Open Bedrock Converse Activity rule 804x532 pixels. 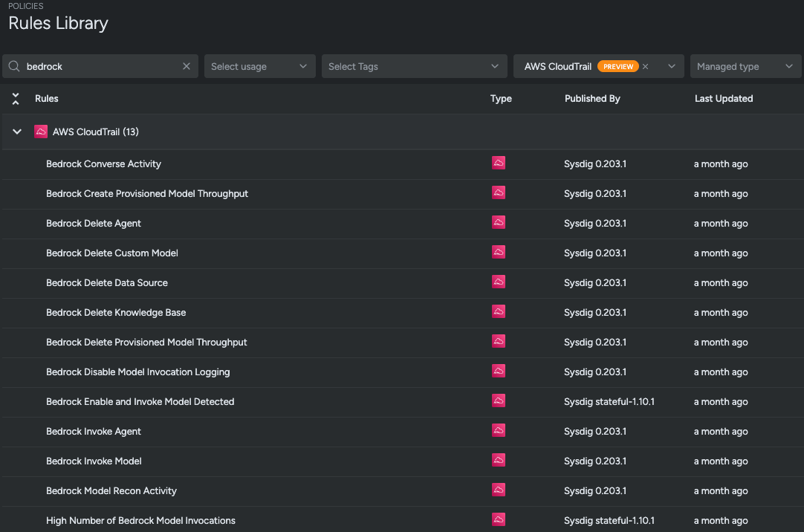(x=103, y=164)
